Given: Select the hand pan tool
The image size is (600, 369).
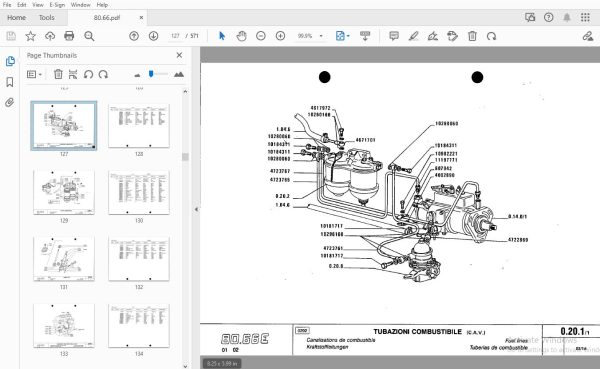Looking at the screenshot, I should click(241, 36).
